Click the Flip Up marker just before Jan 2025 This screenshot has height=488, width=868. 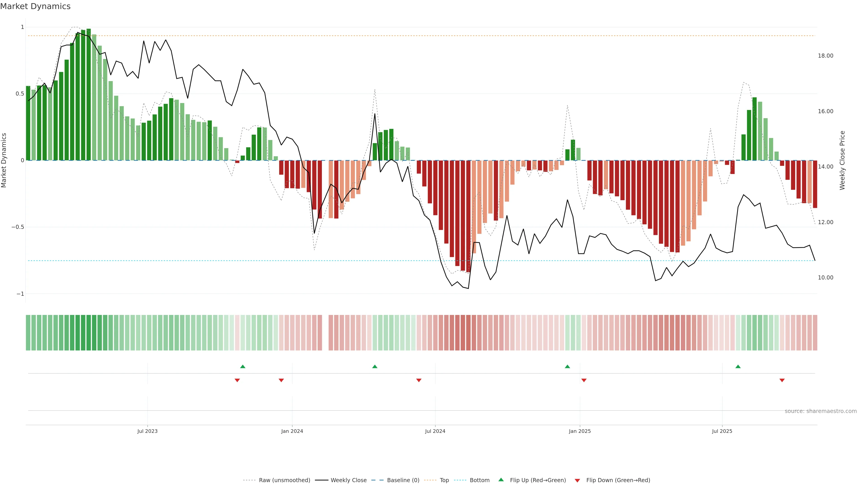[x=567, y=366]
